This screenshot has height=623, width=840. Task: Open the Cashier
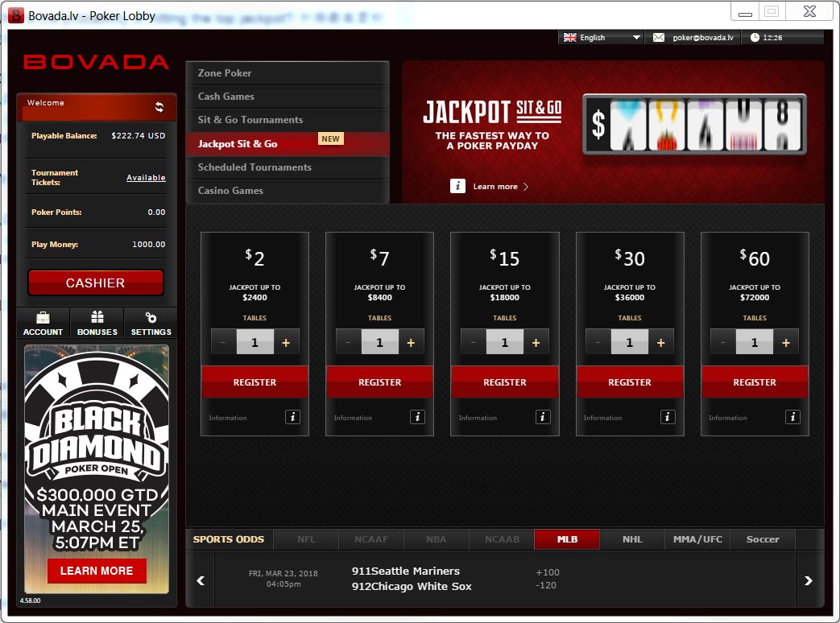click(x=95, y=283)
